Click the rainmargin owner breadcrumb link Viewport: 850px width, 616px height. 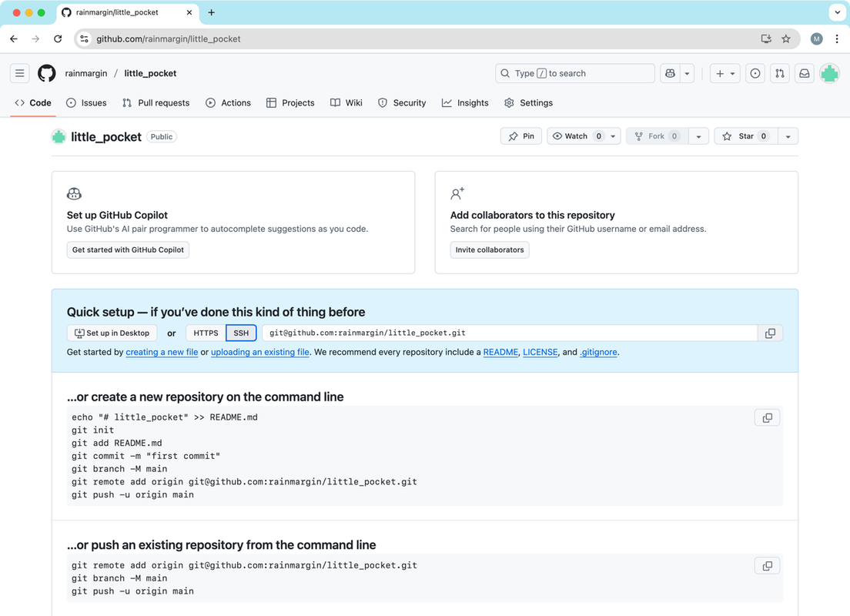point(86,73)
